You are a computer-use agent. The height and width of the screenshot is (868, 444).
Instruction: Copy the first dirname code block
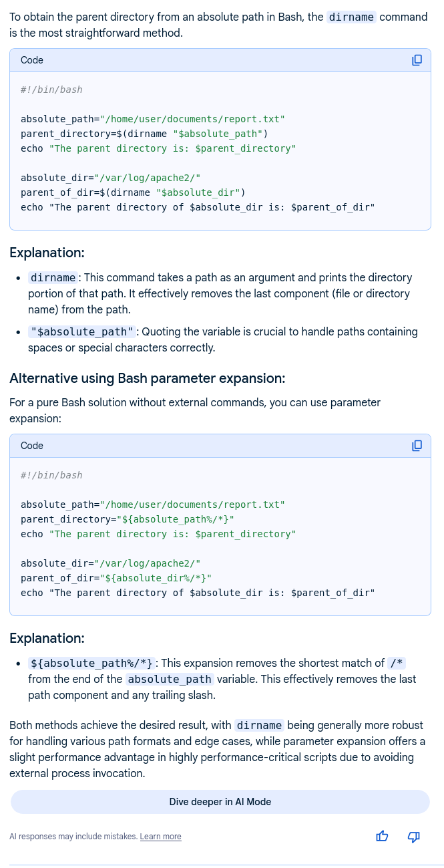click(x=417, y=60)
